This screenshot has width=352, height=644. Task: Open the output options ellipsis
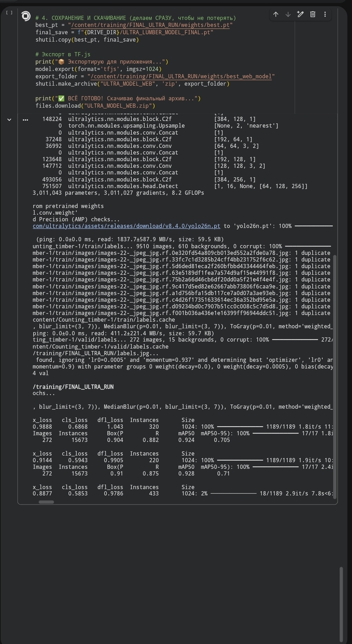(x=26, y=120)
